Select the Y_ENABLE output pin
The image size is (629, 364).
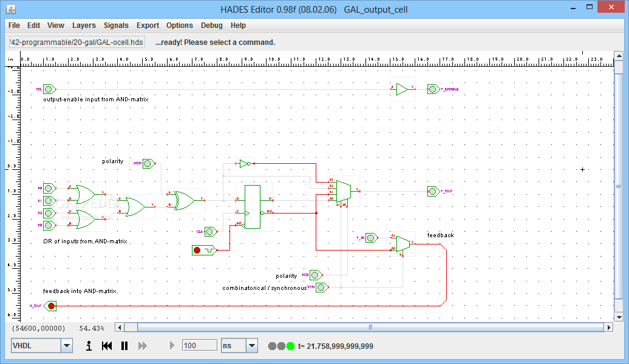click(x=433, y=89)
